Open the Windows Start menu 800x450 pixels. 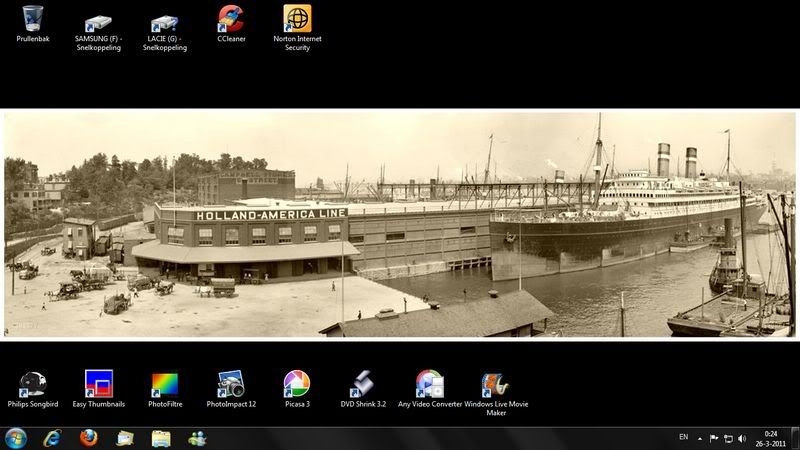click(15, 438)
